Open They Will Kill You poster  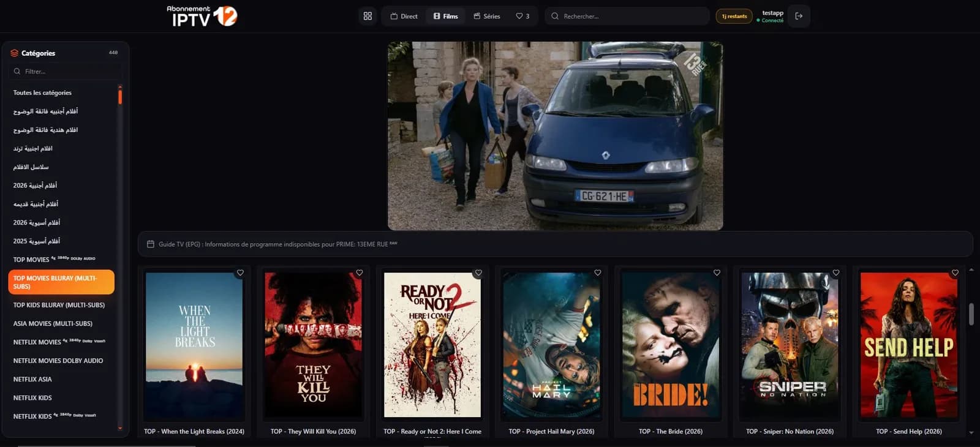pyautogui.click(x=313, y=345)
